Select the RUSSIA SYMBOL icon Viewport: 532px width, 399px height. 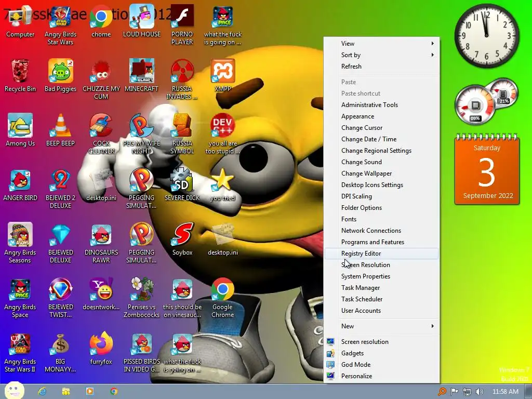(182, 134)
